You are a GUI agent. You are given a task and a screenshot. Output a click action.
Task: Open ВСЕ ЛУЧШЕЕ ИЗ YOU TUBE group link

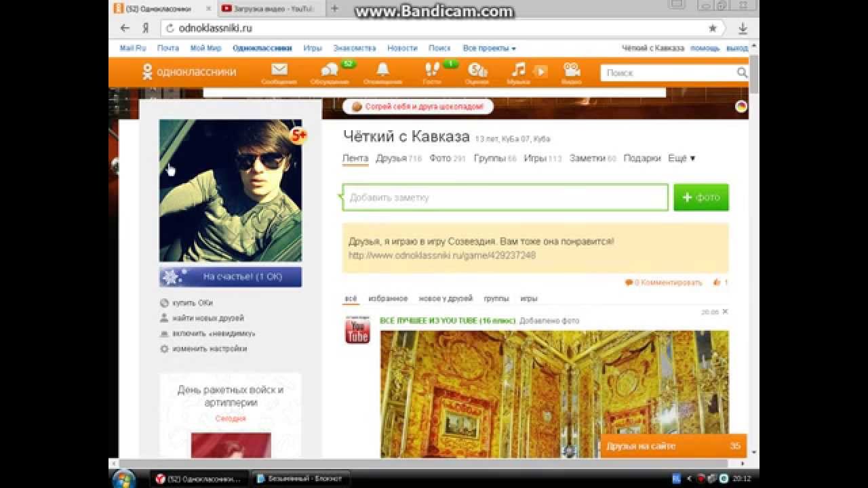click(448, 321)
